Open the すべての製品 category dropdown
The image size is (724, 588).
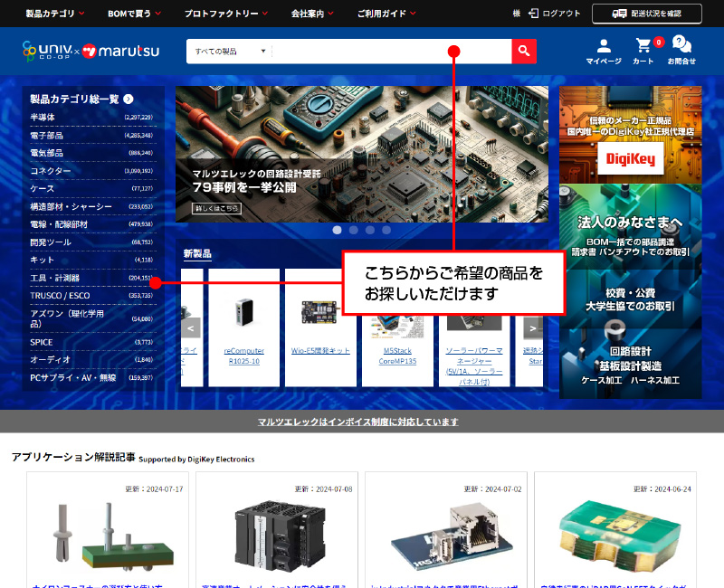coord(230,52)
